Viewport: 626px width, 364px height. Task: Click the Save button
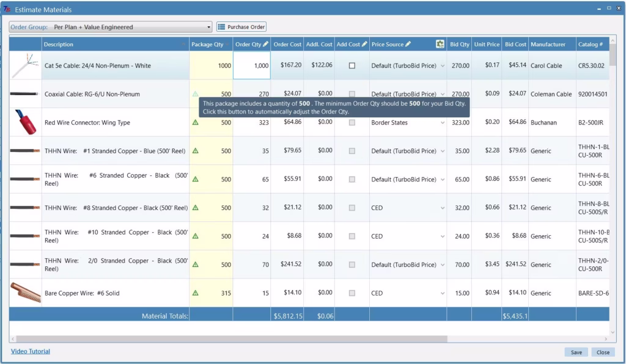click(x=576, y=352)
